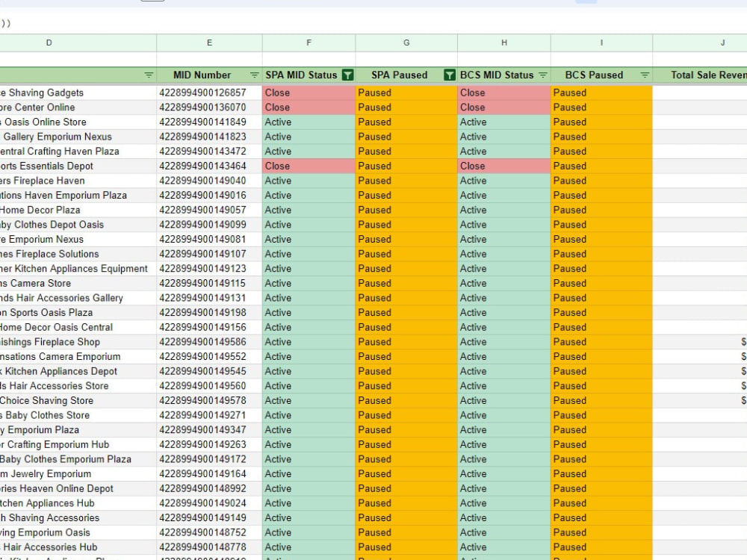747x560 pixels.
Task: Select Fireplace Solutions name cell
Action: pyautogui.click(x=78, y=255)
